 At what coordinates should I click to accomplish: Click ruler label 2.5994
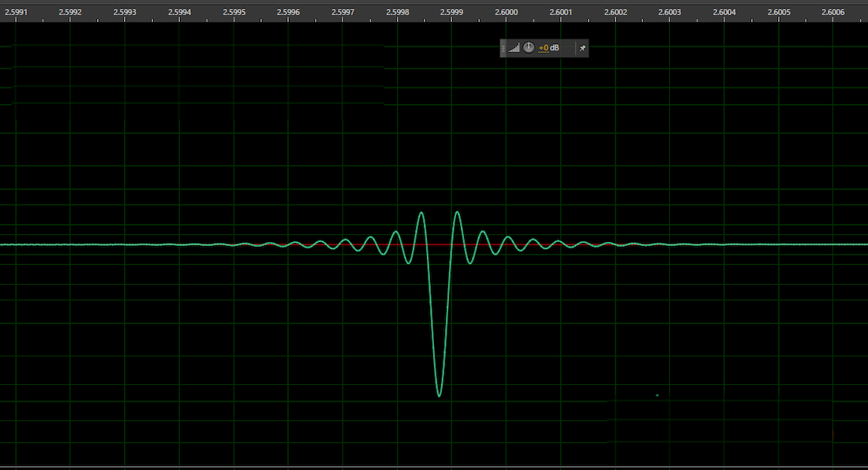point(179,12)
